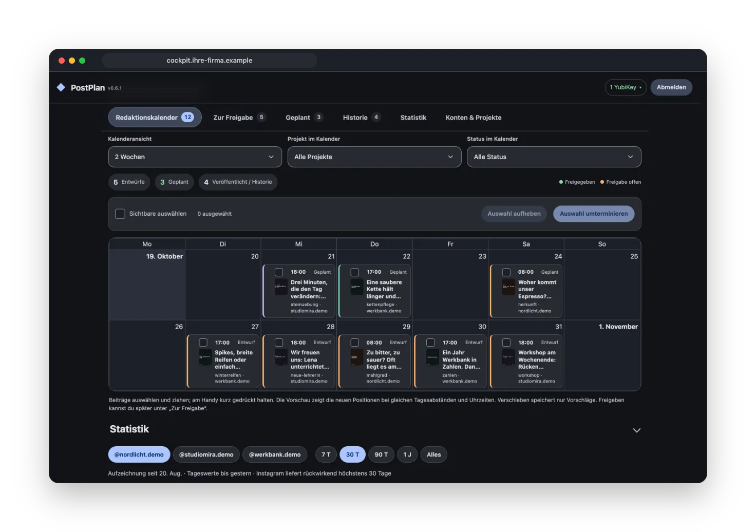The image size is (756, 532).
Task: Select the Statistik tab in navigation
Action: tap(413, 118)
